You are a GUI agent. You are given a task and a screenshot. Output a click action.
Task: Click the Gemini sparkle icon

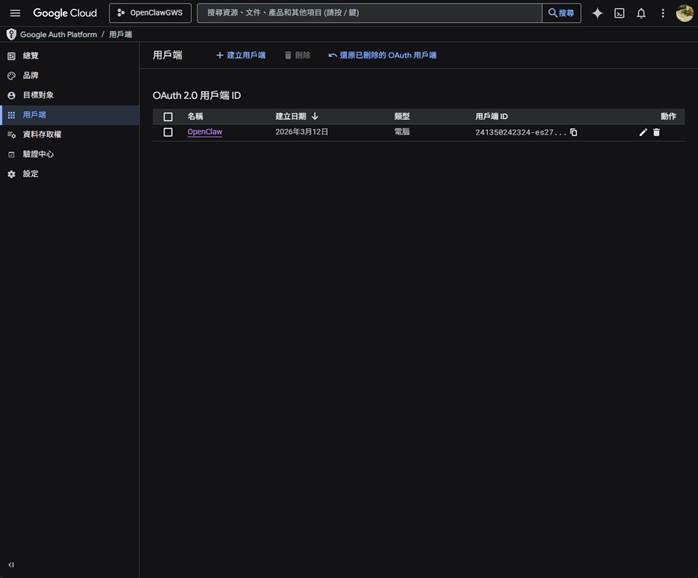[597, 13]
